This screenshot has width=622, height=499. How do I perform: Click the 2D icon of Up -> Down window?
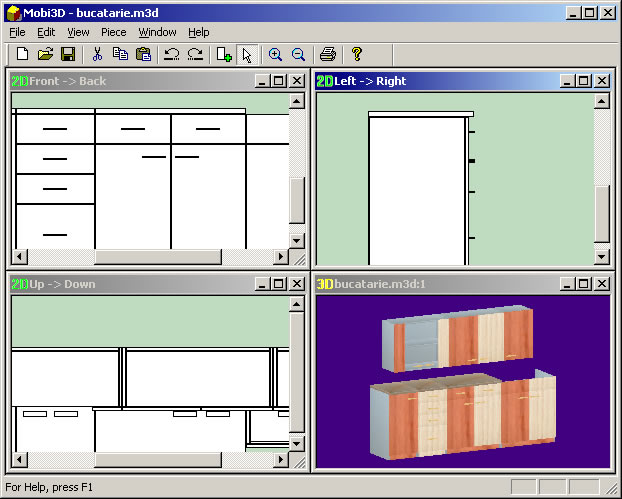tap(19, 284)
